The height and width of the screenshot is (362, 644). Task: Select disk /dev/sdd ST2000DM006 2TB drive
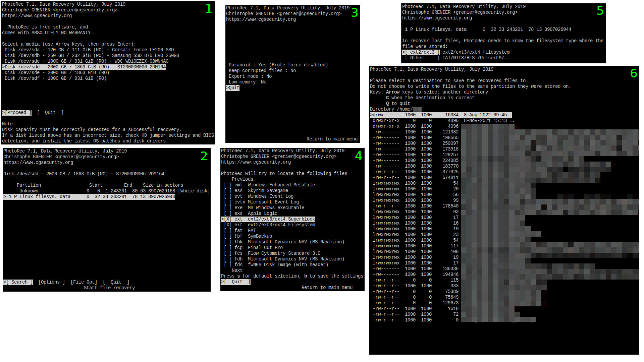[84, 67]
